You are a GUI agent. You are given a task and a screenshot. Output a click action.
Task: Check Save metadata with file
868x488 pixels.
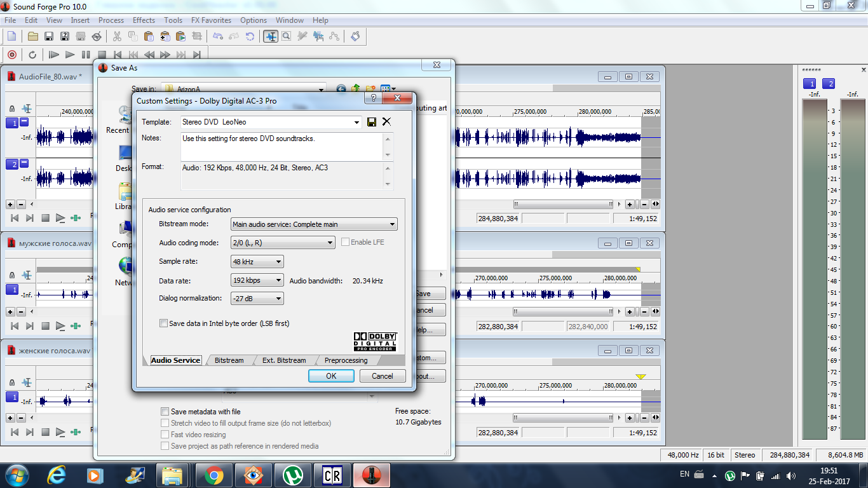pos(165,412)
